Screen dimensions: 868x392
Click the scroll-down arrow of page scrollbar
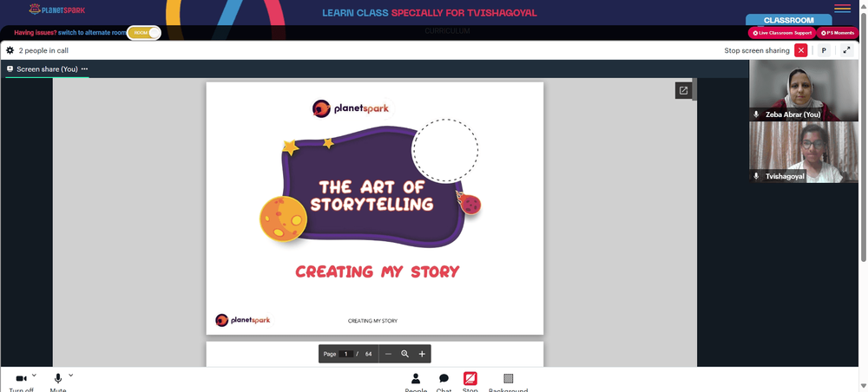[x=864, y=386]
